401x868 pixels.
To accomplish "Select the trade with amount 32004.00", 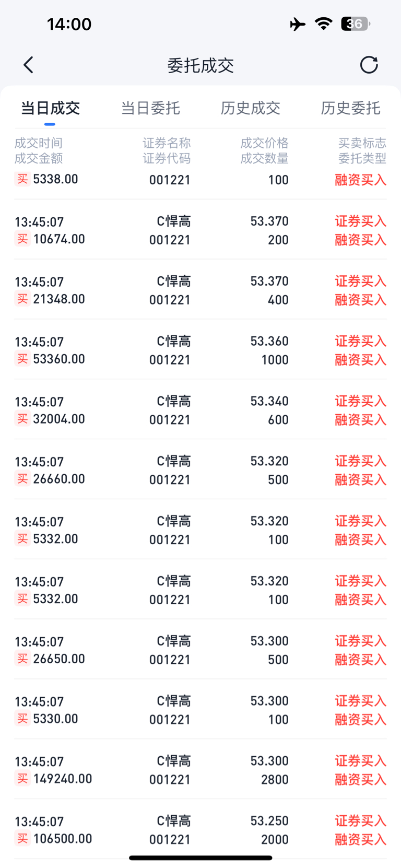I will coord(200,409).
